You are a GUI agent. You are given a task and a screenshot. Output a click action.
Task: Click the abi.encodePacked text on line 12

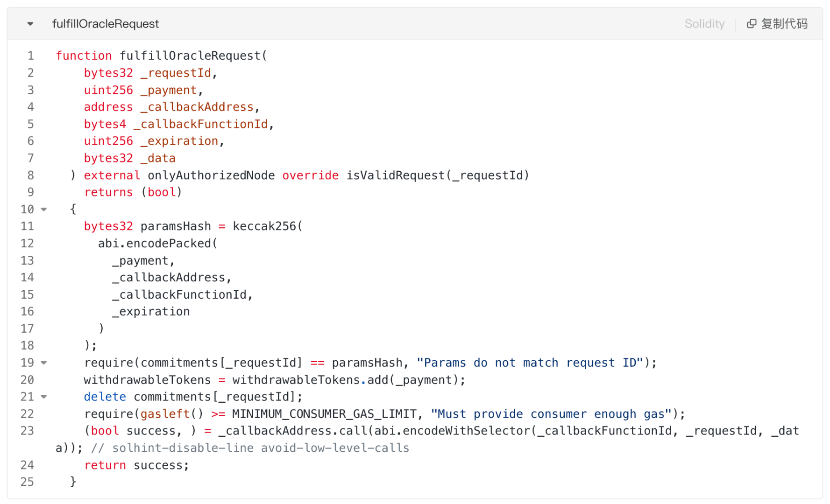click(155, 244)
